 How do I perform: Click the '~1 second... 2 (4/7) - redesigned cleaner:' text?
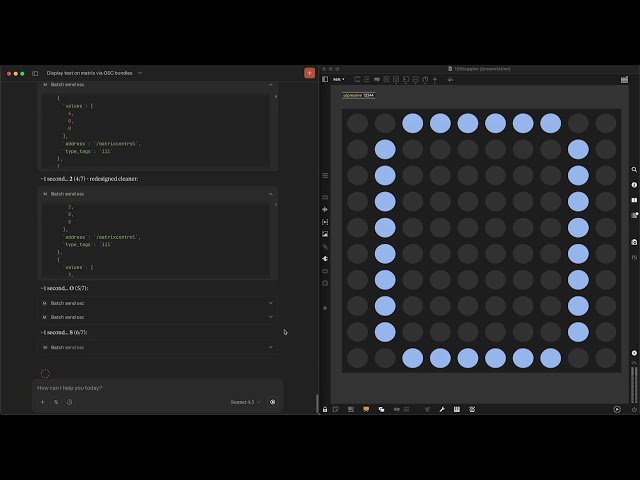[89, 179]
